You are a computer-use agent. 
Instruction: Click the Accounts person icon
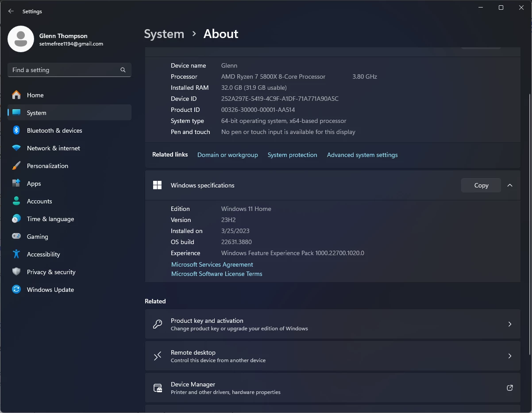(x=16, y=201)
